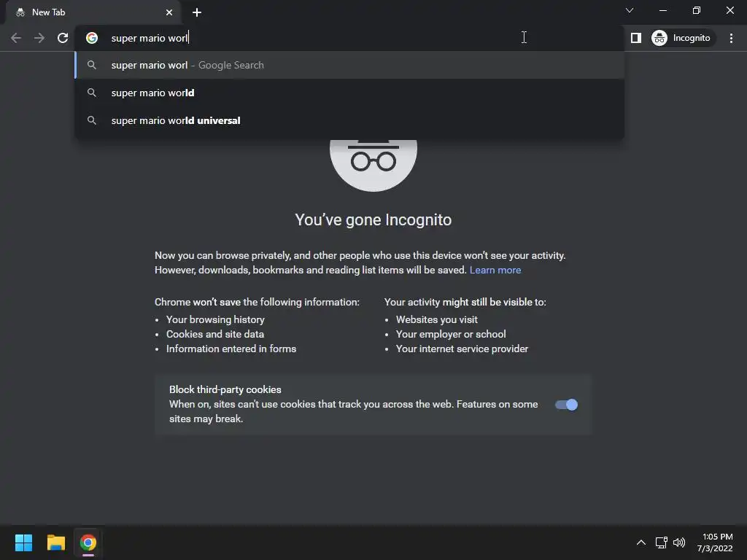This screenshot has width=747, height=560.
Task: Click the 'Information entered in forms' text
Action: [231, 349]
